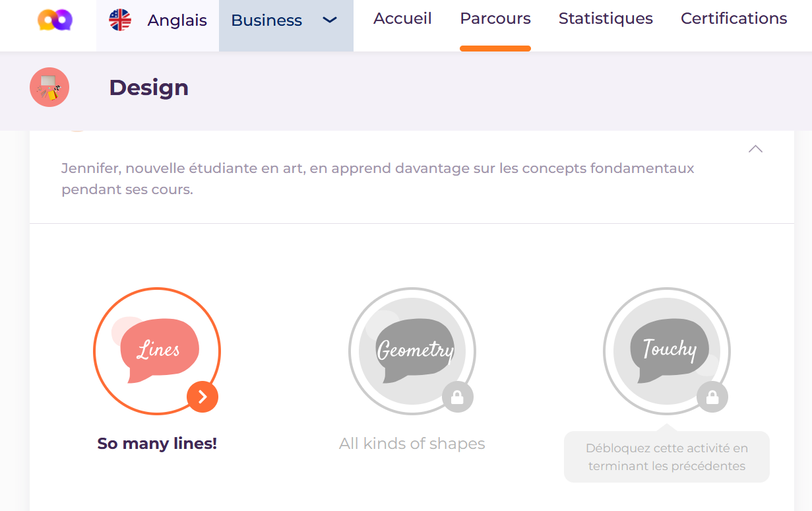Click the lock icon on Touchy activity
Image resolution: width=812 pixels, height=511 pixels.
point(713,396)
